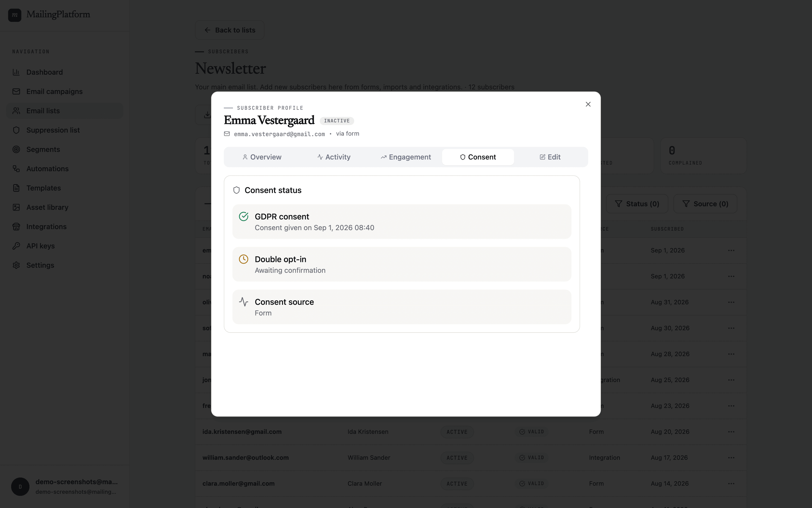
Task: Click the COMPLAINED stat card
Action: pyautogui.click(x=703, y=155)
